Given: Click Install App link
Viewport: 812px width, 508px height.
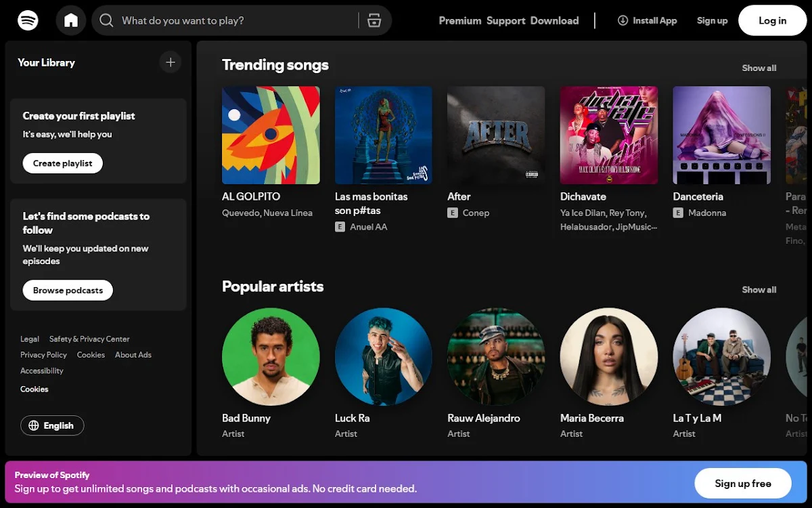Looking at the screenshot, I should click(x=647, y=20).
